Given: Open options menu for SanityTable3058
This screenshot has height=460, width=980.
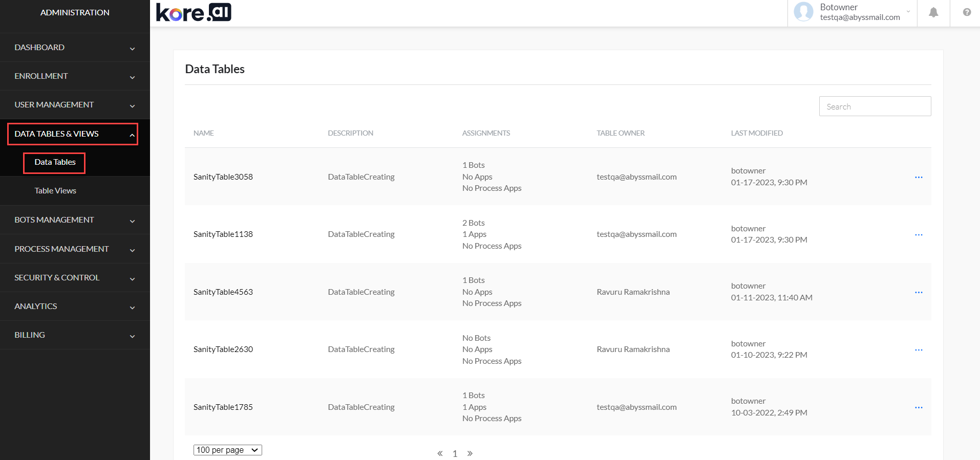Looking at the screenshot, I should point(918,177).
